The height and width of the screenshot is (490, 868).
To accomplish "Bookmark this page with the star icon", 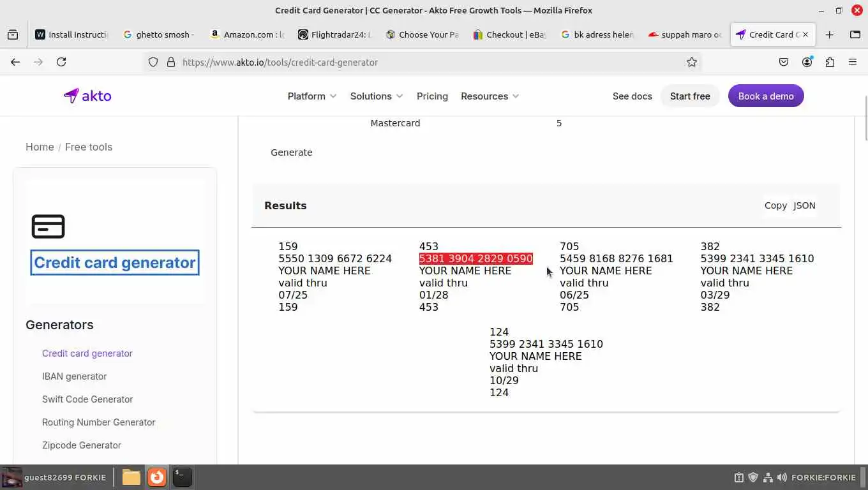I will [692, 62].
